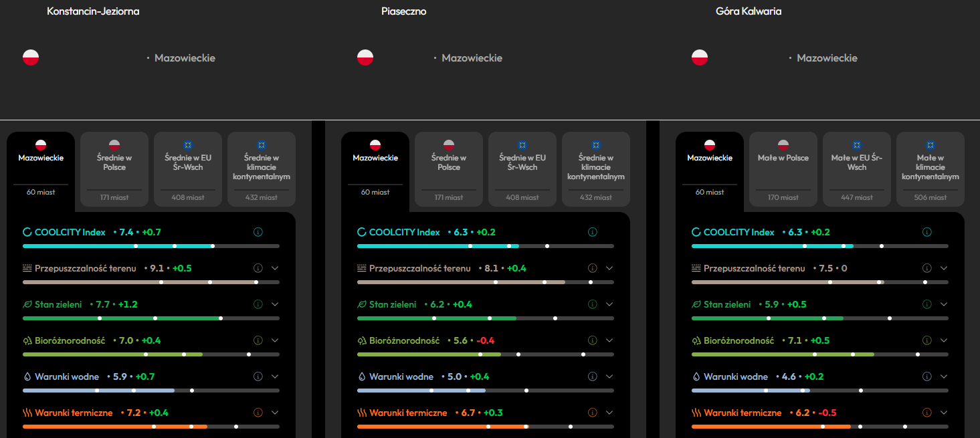Click info icon for Piaseczno Bioróżnorodność
The height and width of the screenshot is (438, 980).
[593, 340]
